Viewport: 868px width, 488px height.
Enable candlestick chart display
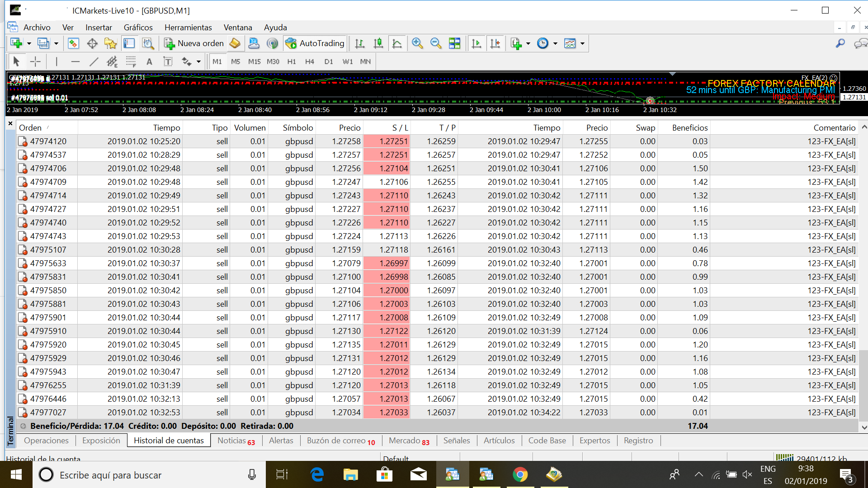[378, 43]
